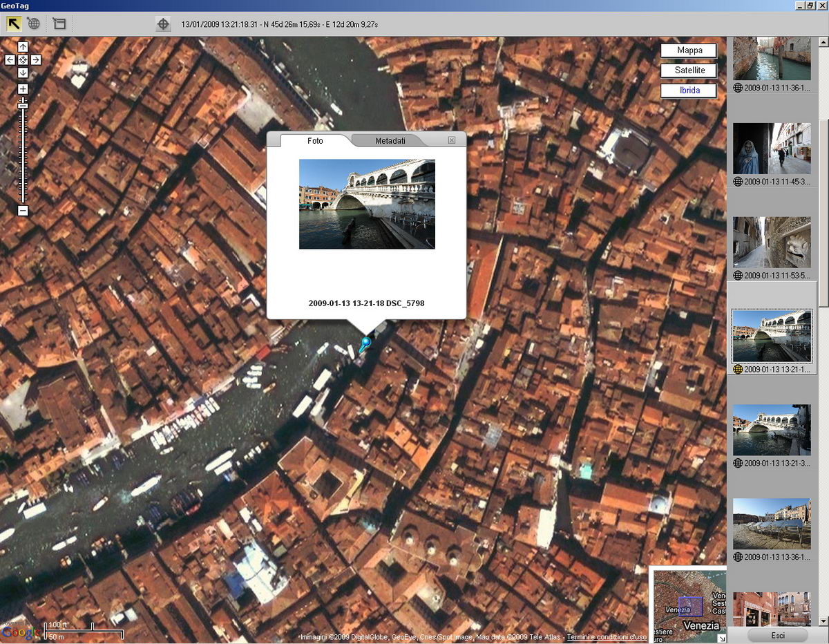The image size is (829, 644).
Task: Click the blue map marker pin
Action: 365,344
